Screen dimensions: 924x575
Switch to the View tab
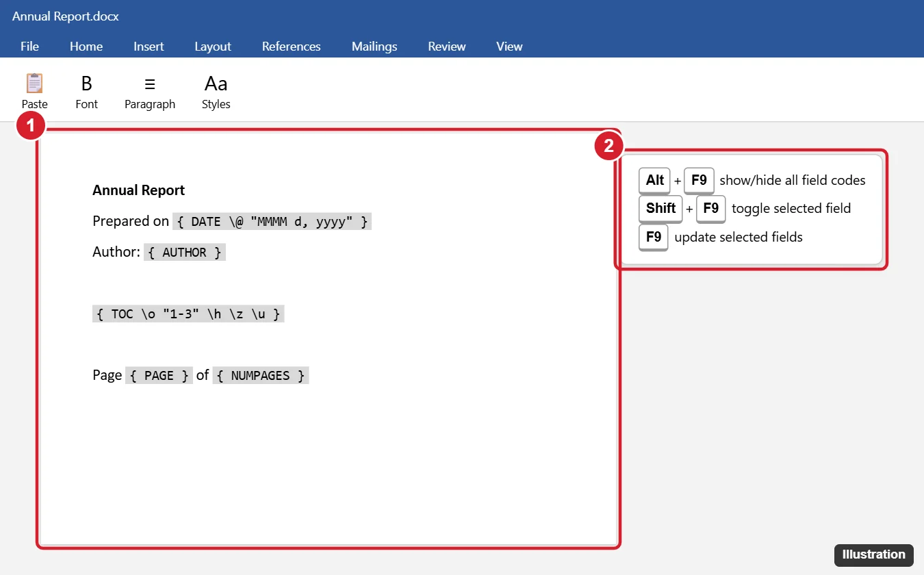pos(509,47)
